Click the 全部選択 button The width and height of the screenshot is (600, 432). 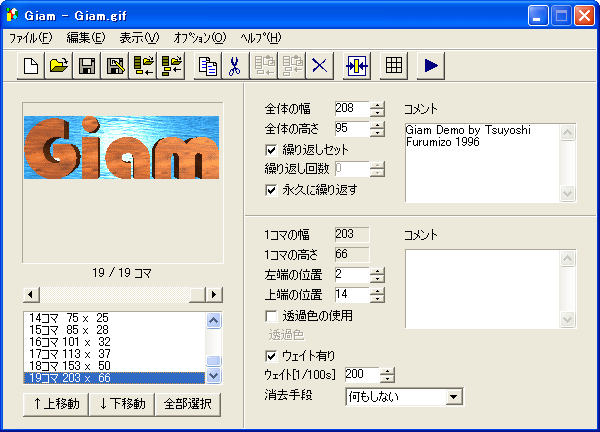point(188,404)
